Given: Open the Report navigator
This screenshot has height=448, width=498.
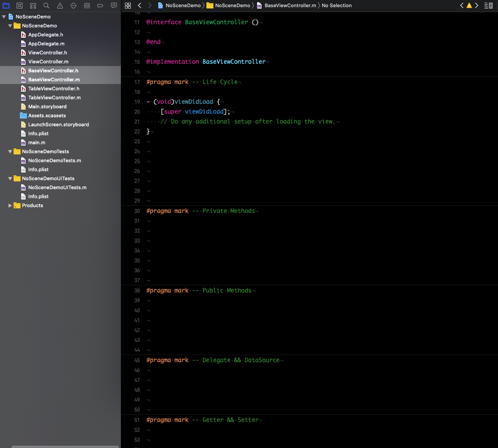Looking at the screenshot, I should pyautogui.click(x=114, y=5).
